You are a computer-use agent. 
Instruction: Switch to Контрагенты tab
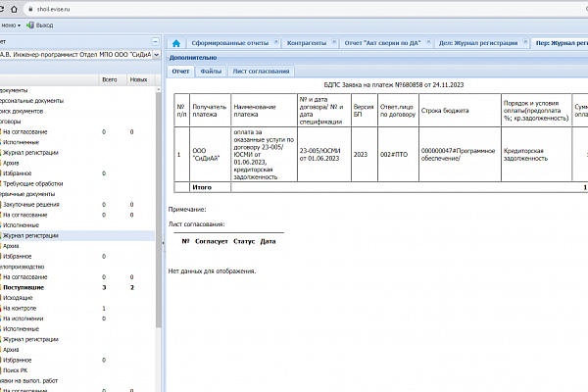[x=307, y=43]
